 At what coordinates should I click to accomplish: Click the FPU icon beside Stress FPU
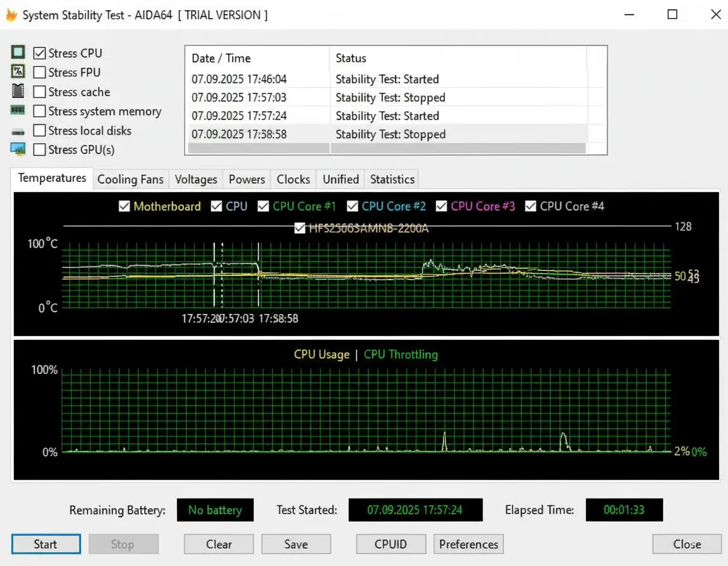(18, 71)
